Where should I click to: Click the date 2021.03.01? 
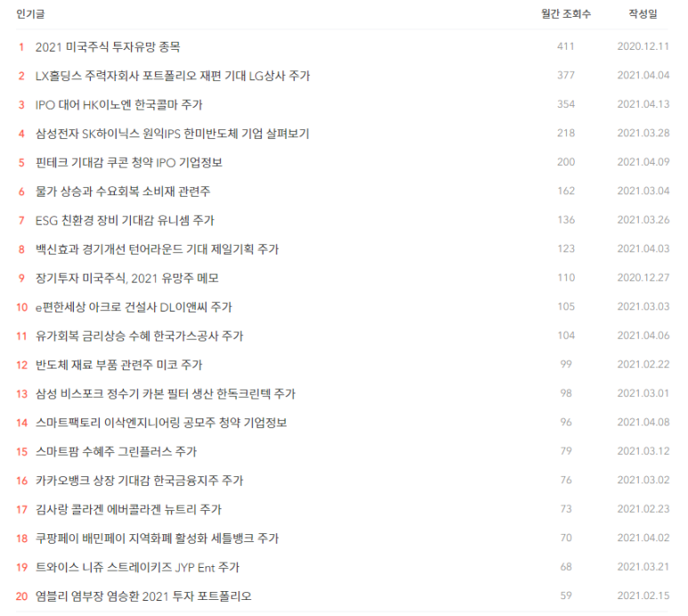coord(643,394)
